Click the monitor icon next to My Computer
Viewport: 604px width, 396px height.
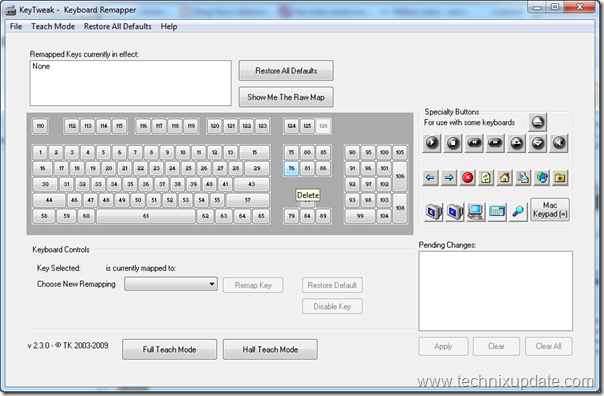click(455, 211)
